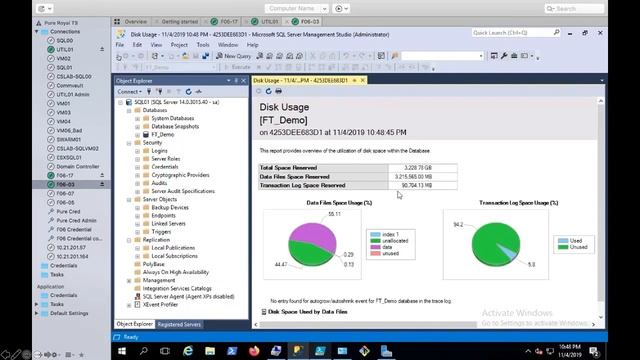The height and width of the screenshot is (360, 640).
Task: Open Windows taskbar search
Action: [x=144, y=351]
